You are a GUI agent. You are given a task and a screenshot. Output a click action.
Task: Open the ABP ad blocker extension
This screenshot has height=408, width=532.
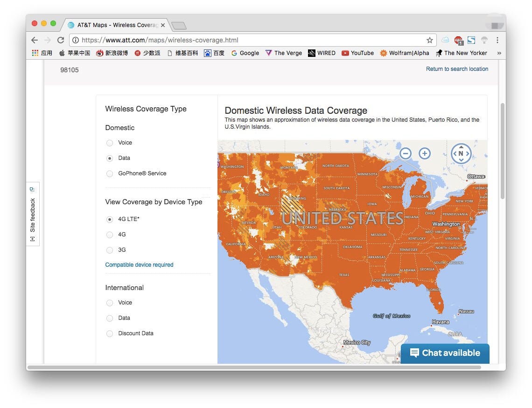pyautogui.click(x=458, y=40)
